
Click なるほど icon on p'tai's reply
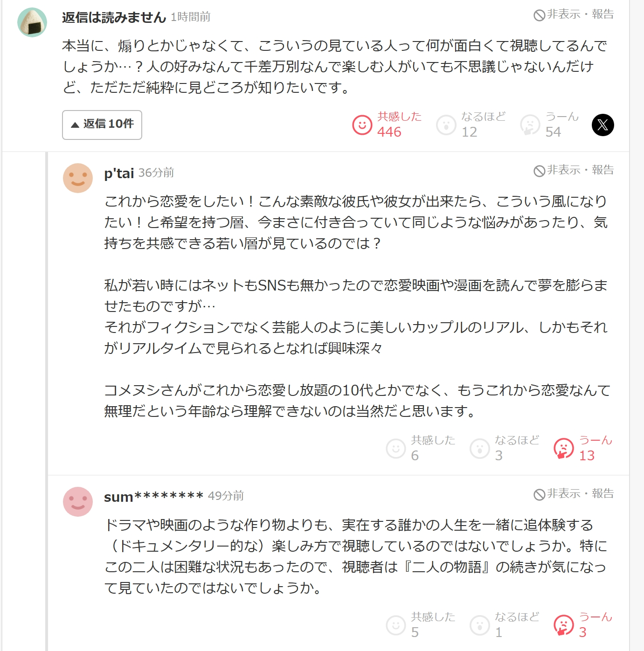[x=480, y=449]
